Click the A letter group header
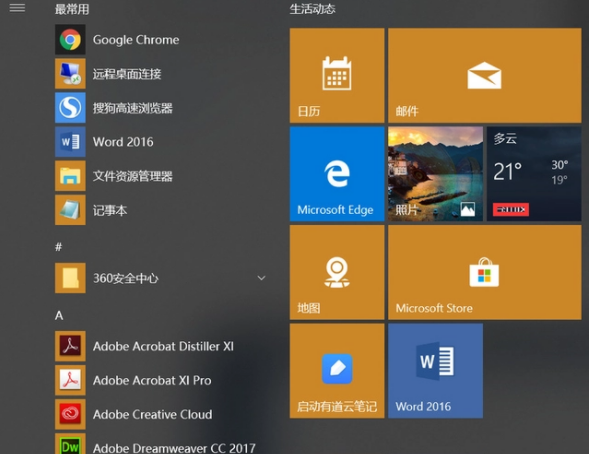The image size is (591, 454). click(59, 315)
